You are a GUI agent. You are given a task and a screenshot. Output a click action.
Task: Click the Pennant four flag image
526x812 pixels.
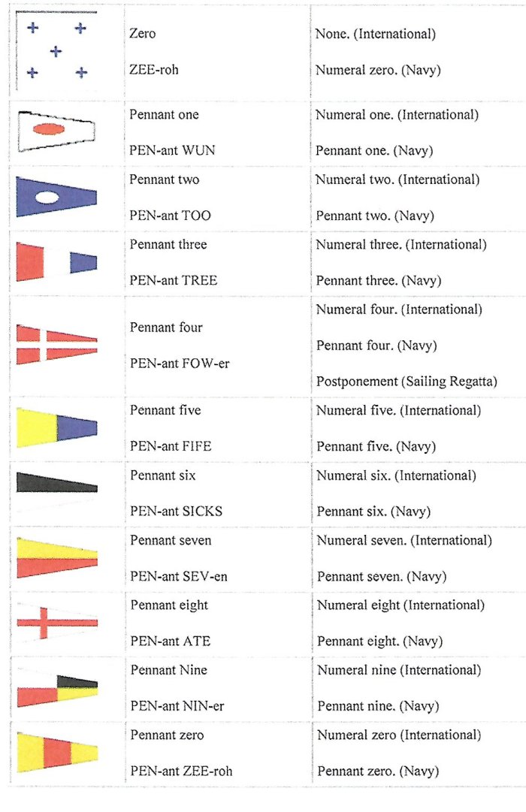56,345
